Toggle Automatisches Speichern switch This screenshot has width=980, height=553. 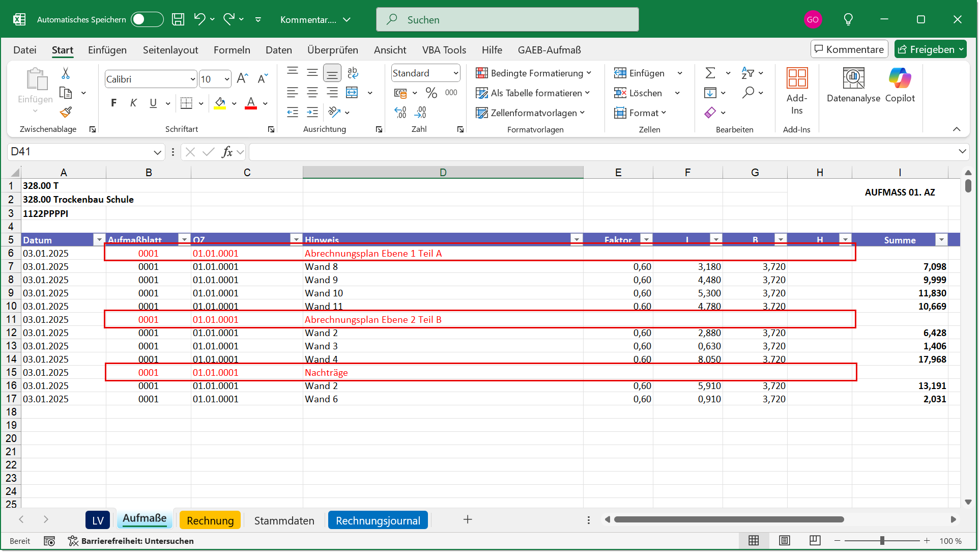click(x=147, y=19)
